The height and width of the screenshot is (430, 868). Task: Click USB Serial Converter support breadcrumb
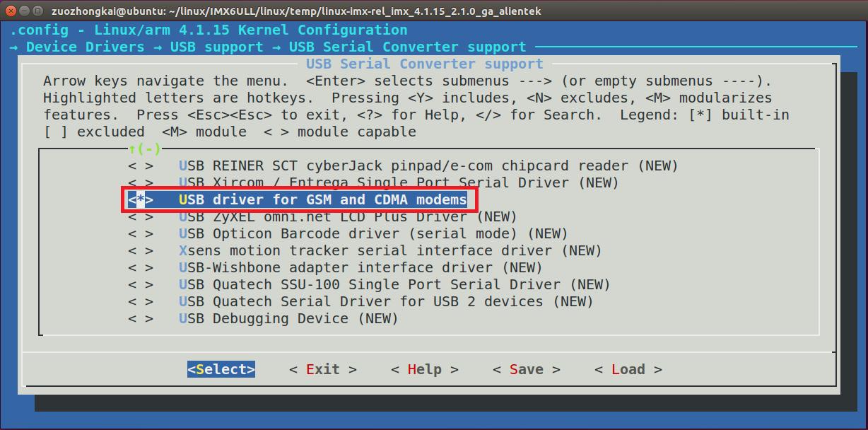[x=407, y=47]
